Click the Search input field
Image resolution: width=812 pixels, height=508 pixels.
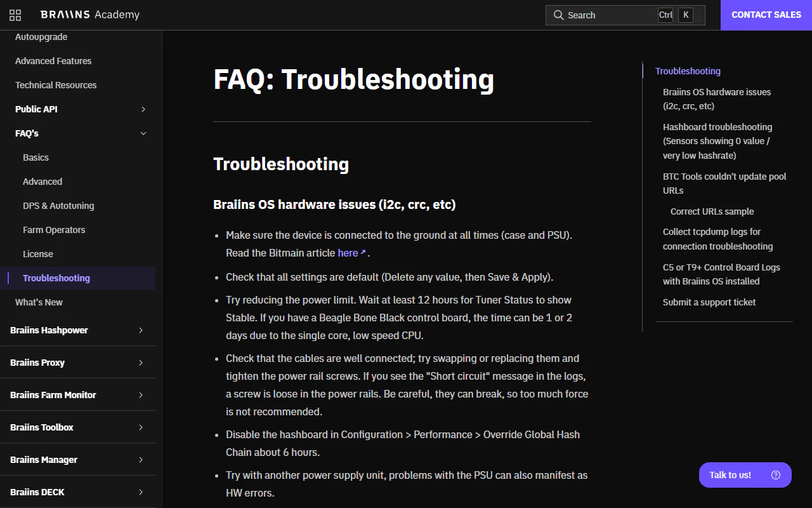(x=625, y=15)
